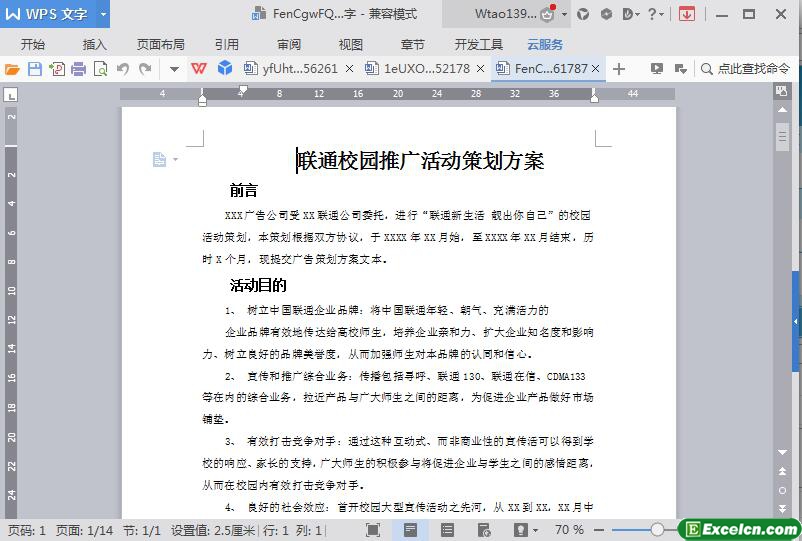Click the 点此查找命令 search box
Screen dimensions: 802x541
pyautogui.click(x=746, y=69)
